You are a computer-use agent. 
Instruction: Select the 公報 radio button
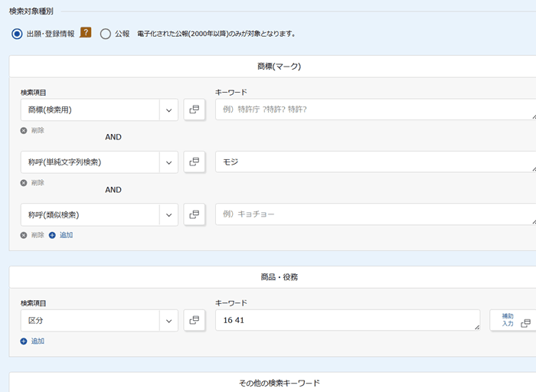point(106,34)
